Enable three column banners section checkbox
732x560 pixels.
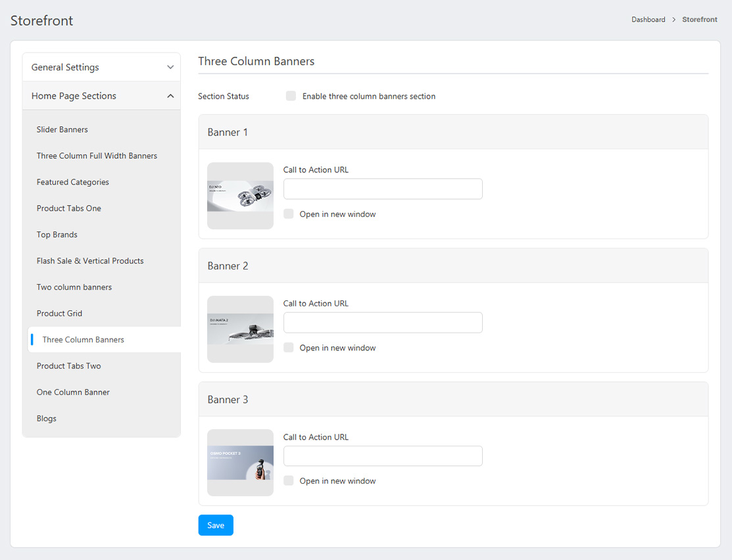[x=291, y=96]
